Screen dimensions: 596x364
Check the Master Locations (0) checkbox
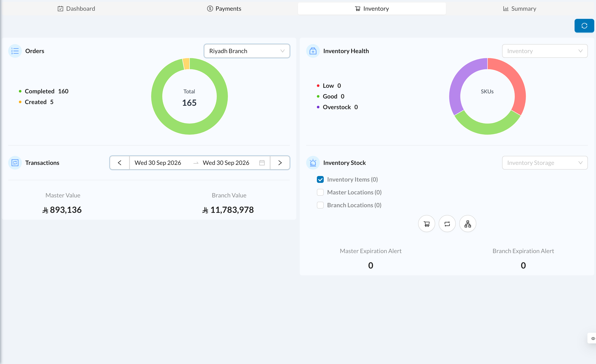[x=320, y=192]
